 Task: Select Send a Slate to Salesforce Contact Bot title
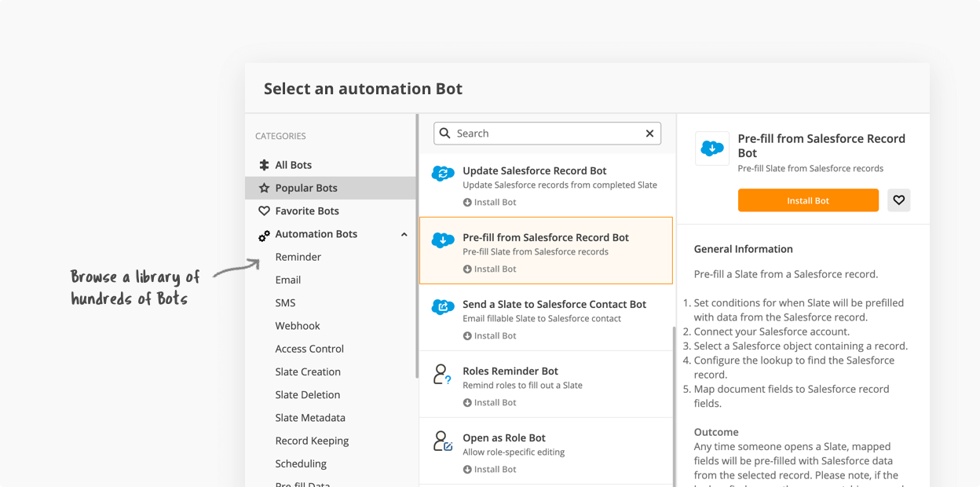(x=554, y=304)
